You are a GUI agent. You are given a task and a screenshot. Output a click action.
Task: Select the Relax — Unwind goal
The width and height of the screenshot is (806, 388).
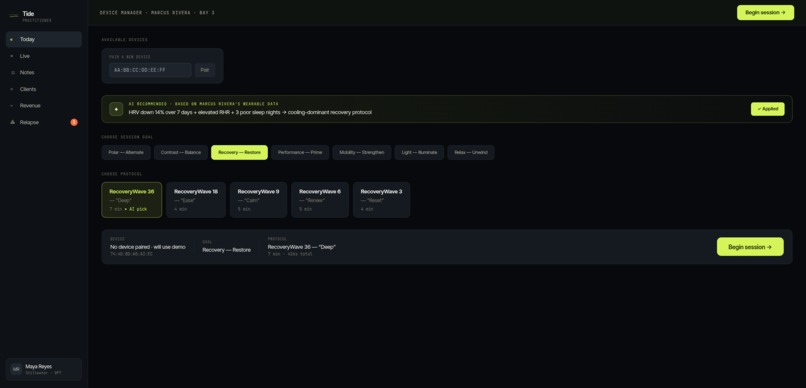[x=471, y=153]
